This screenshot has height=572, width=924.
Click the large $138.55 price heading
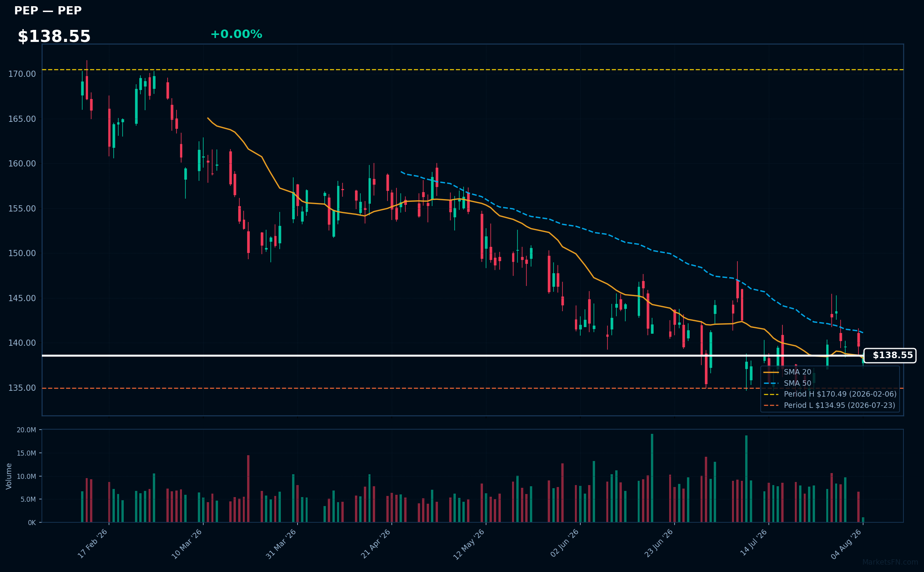click(x=54, y=36)
